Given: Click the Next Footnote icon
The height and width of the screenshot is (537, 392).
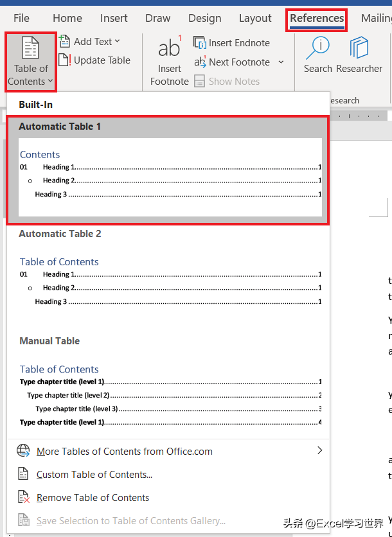Looking at the screenshot, I should [200, 62].
